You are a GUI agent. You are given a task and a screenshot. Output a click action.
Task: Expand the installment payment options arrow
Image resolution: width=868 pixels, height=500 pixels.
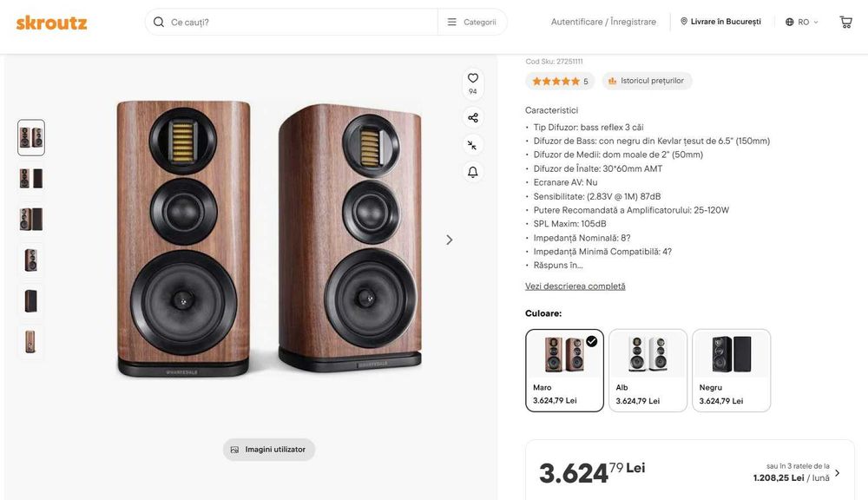[837, 473]
